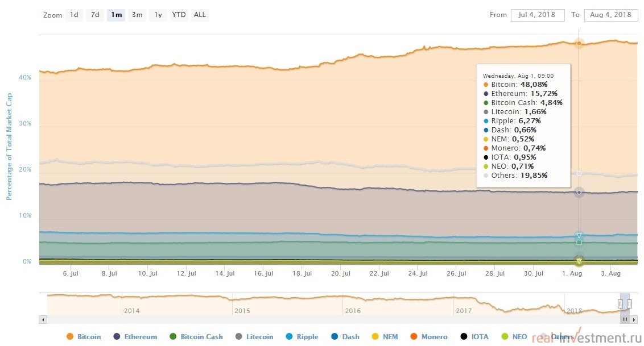
Task: Click the Ripple triangle marker on Aug 1
Action: (579, 236)
